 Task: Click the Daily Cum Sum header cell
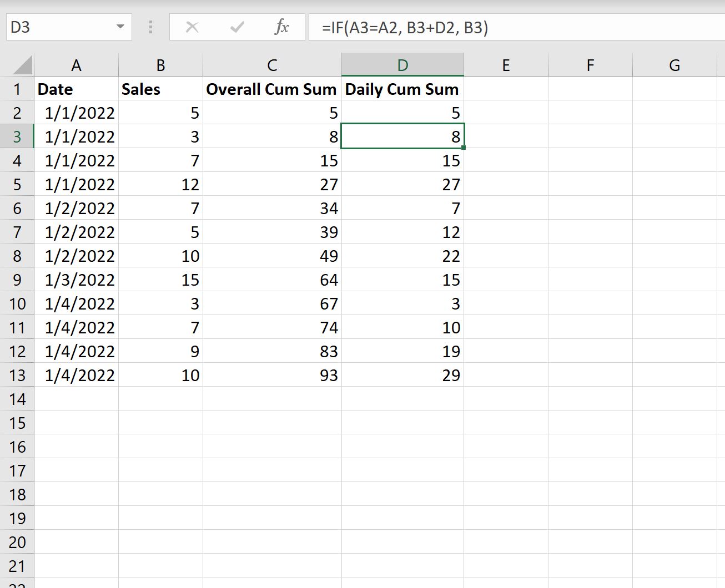402,89
